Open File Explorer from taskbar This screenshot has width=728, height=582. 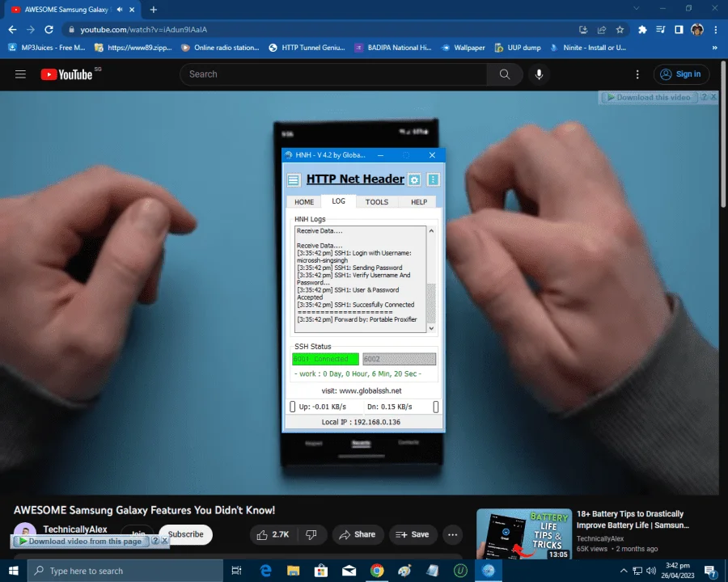click(293, 571)
